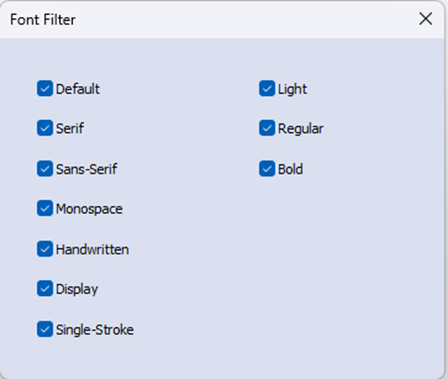Toggle the Serif checkbox
Viewport: 448px width, 379px height.
coord(45,128)
